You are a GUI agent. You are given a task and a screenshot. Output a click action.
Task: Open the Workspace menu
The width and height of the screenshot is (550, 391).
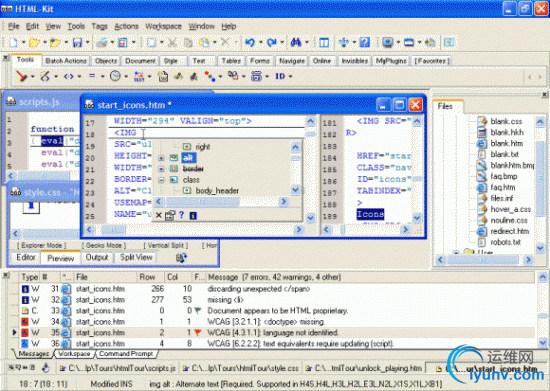(163, 26)
